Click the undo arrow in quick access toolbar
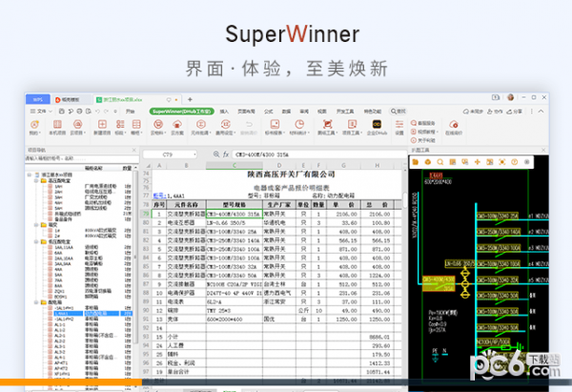 point(97,111)
